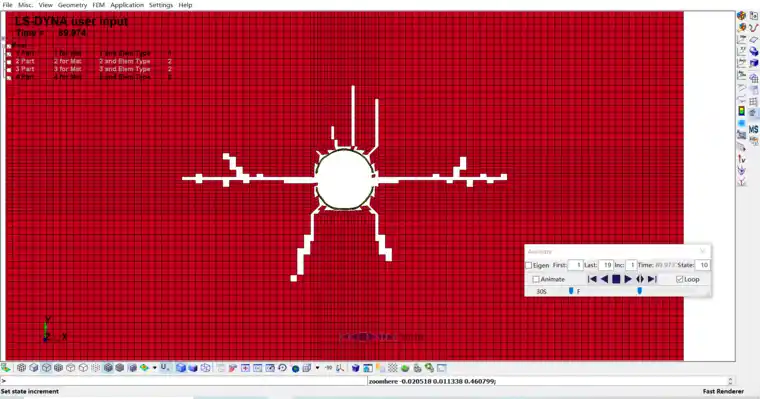This screenshot has width=760, height=399.
Task: Toggle the Animate checkbox
Action: point(536,279)
